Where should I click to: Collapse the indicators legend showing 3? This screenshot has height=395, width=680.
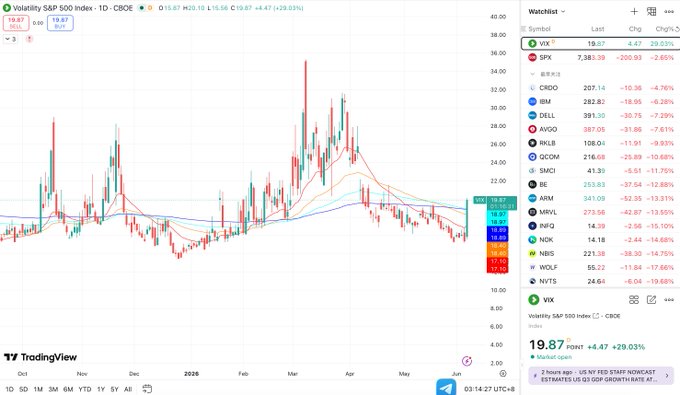pyautogui.click(x=10, y=39)
